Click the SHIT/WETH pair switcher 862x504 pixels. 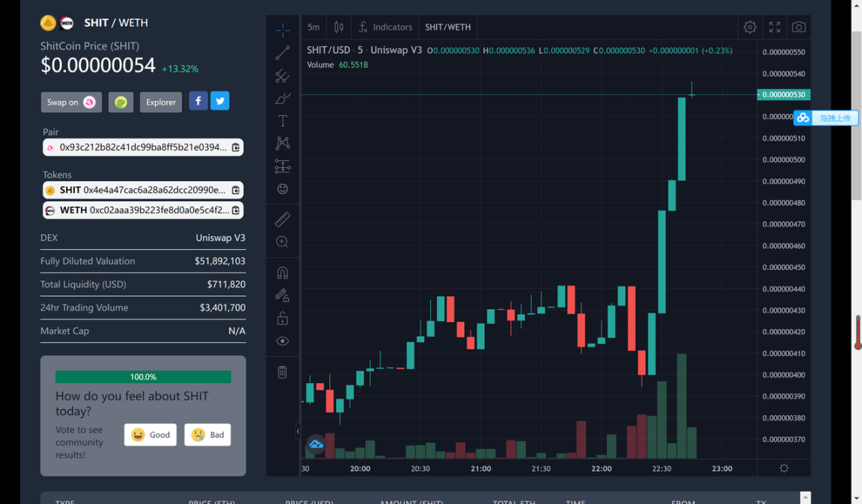tap(448, 27)
